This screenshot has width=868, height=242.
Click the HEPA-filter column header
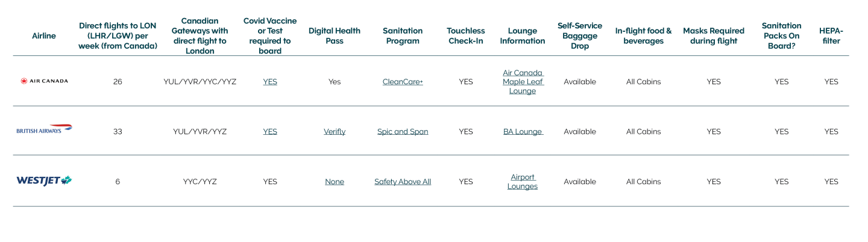[x=831, y=36]
